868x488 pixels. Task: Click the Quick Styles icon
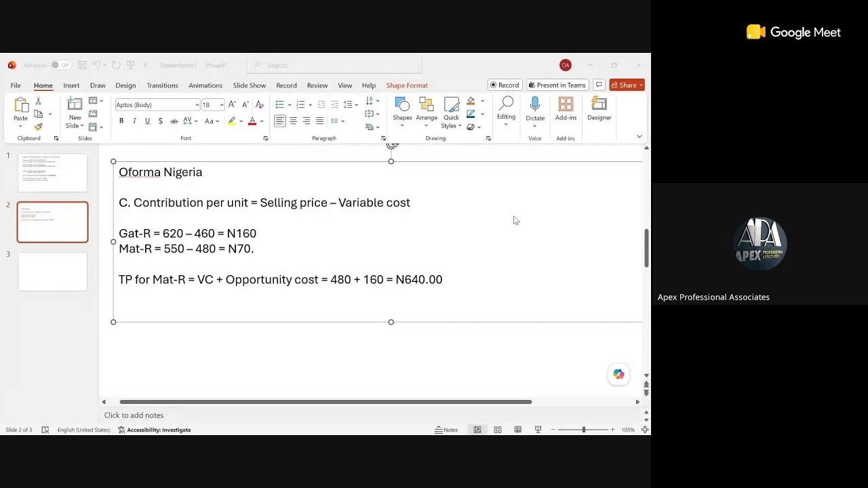452,104
